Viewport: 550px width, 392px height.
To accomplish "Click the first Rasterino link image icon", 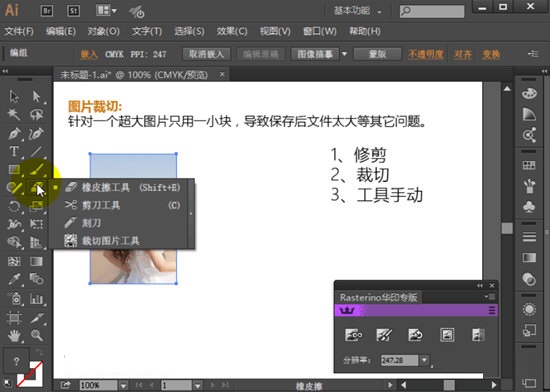I will click(x=354, y=335).
